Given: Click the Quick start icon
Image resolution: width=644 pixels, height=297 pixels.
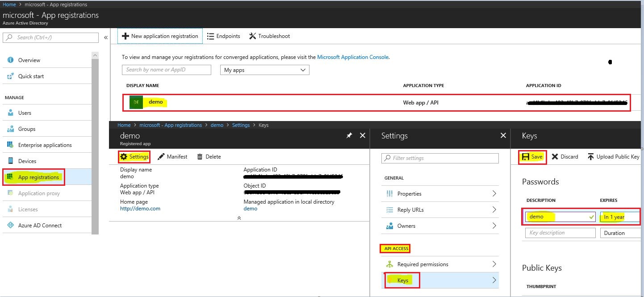Looking at the screenshot, I should tap(10, 76).
